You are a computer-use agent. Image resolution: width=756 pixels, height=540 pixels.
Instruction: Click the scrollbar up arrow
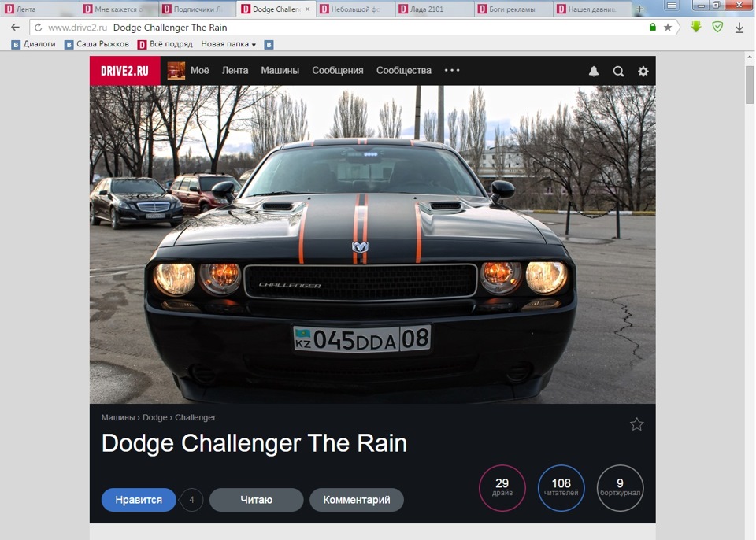tap(749, 57)
